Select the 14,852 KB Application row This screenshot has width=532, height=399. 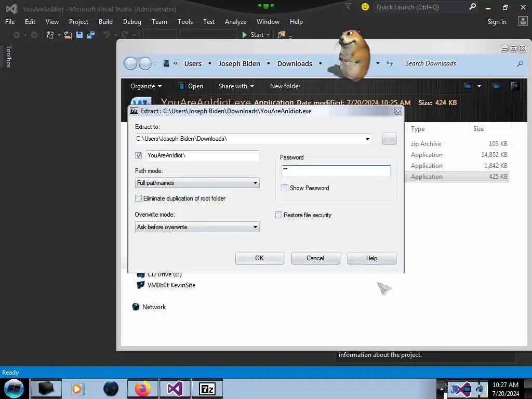[x=457, y=155]
